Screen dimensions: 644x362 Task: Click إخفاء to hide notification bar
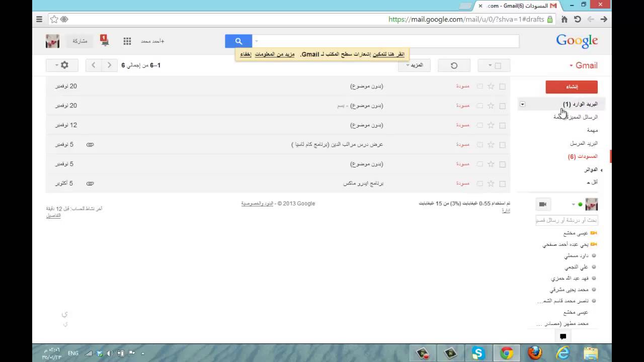click(x=246, y=54)
